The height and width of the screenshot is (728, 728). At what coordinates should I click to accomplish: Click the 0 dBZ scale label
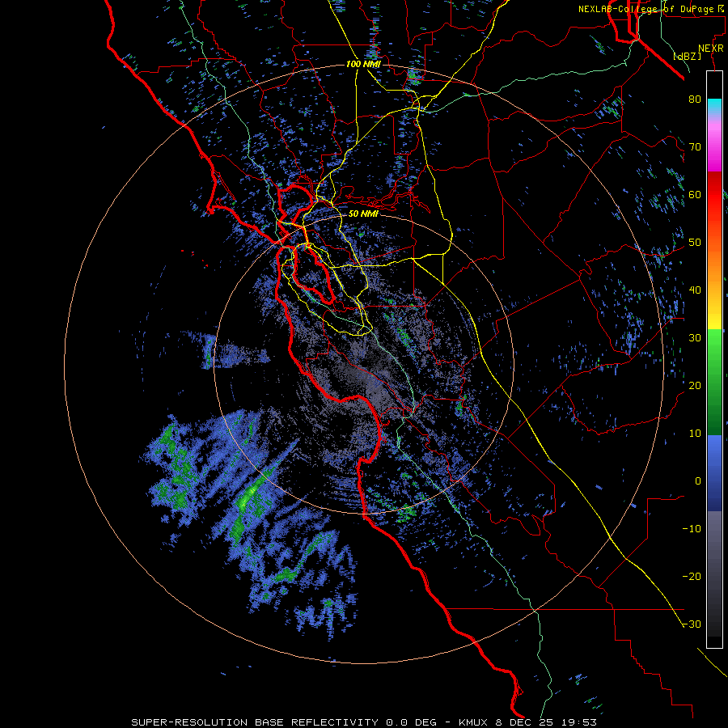point(698,481)
